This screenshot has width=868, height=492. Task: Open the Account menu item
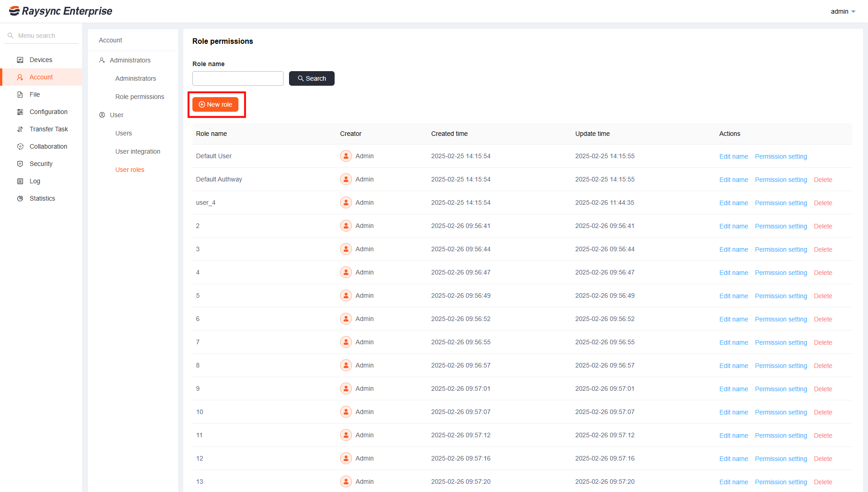(41, 77)
